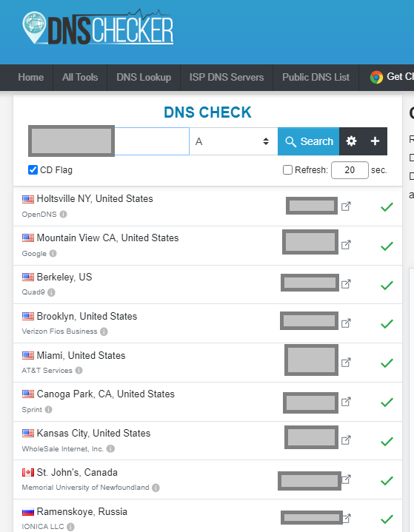This screenshot has width=414, height=532.
Task: Click the Search button
Action: point(308,141)
